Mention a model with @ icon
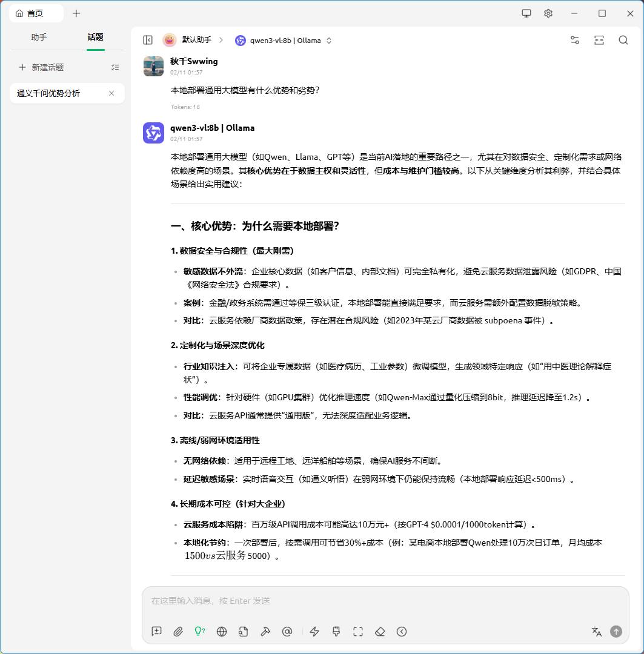 tap(287, 632)
